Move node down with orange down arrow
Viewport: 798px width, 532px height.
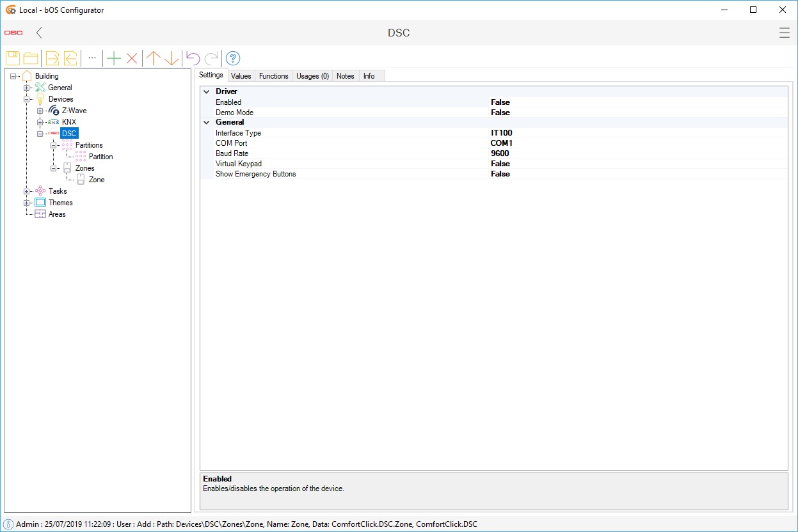coord(171,58)
